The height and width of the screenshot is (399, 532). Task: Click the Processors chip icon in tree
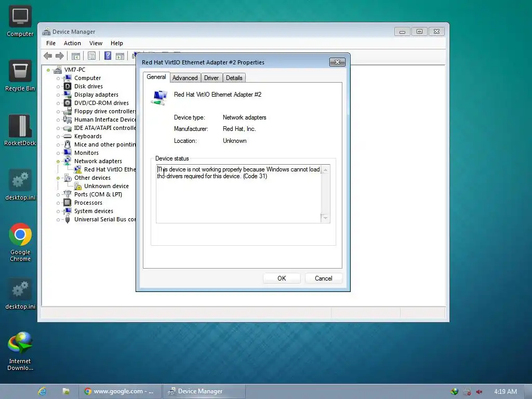coord(68,203)
